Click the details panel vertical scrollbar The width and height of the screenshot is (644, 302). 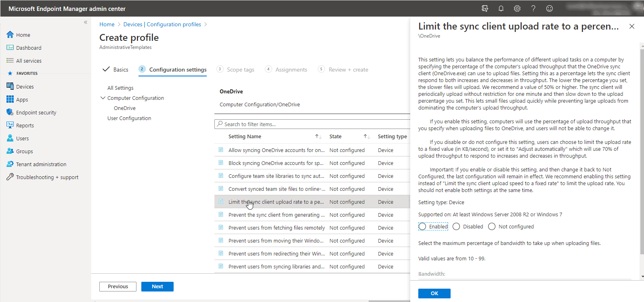[642, 152]
